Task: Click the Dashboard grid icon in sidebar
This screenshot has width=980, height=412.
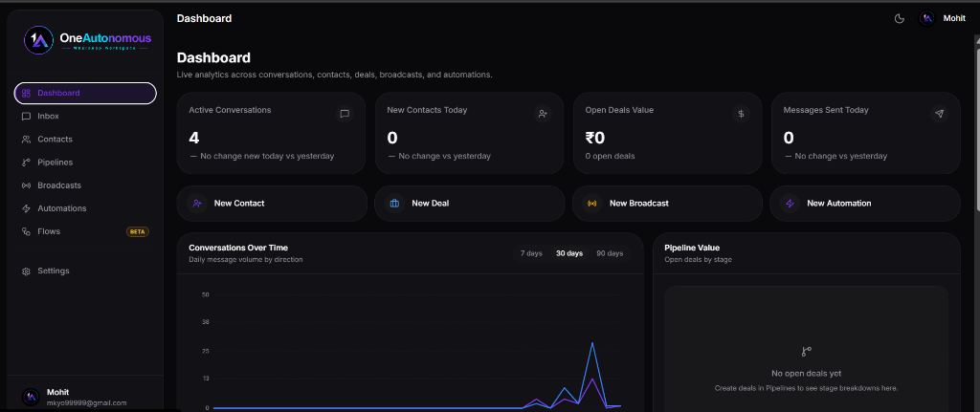Action: point(26,93)
